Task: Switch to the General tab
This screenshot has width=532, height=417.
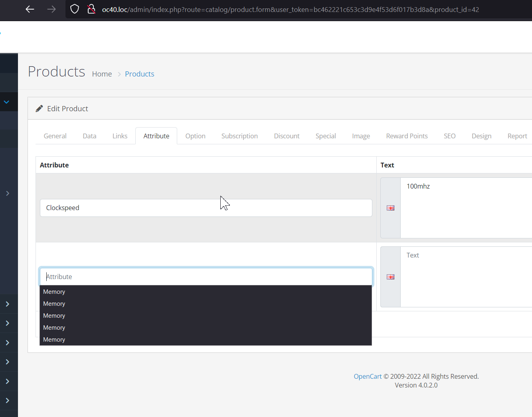Action: [x=55, y=136]
